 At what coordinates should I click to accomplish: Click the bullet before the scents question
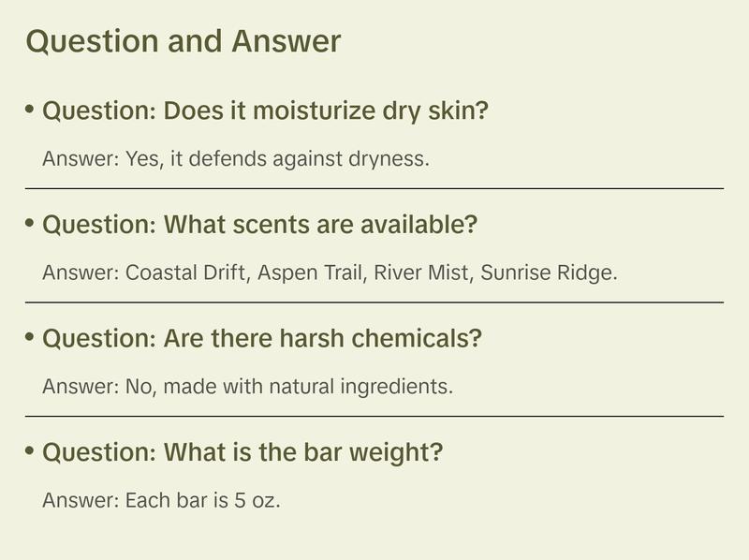coord(30,225)
